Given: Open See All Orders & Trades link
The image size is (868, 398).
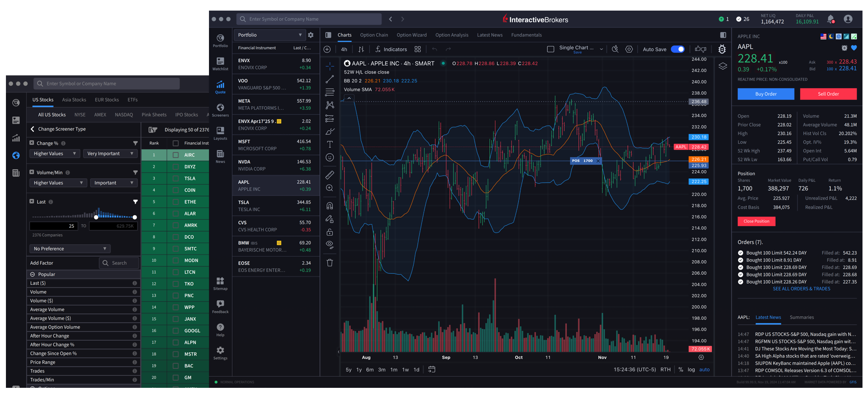Looking at the screenshot, I should (x=801, y=289).
